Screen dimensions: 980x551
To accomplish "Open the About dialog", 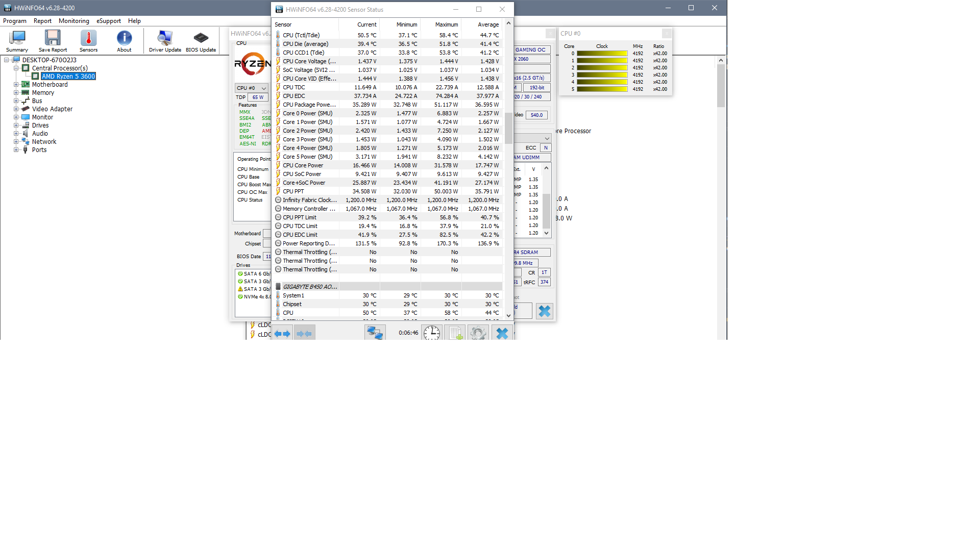I will pos(124,40).
